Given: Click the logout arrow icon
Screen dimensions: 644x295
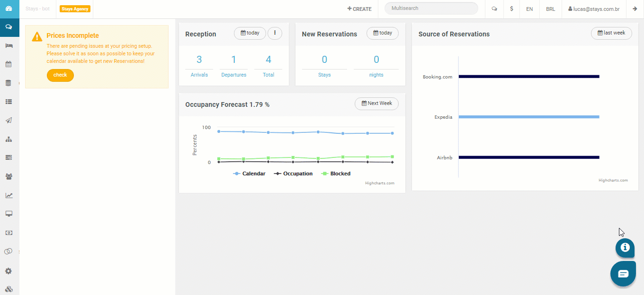Looking at the screenshot, I should [635, 9].
